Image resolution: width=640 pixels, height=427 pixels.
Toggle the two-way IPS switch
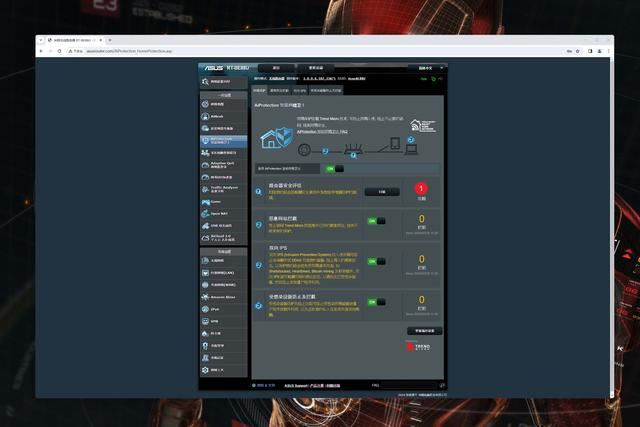point(376,261)
